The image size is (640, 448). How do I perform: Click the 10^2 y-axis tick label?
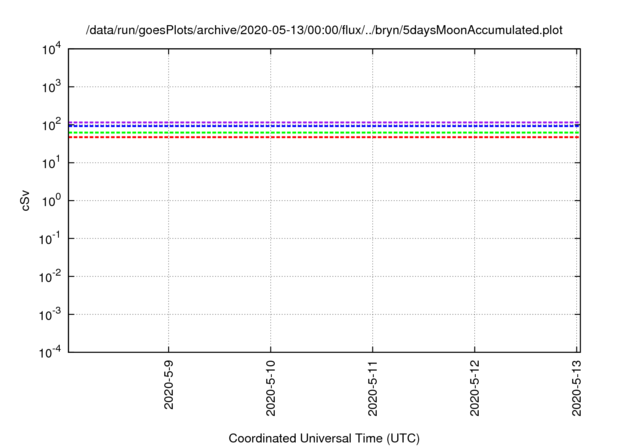(x=51, y=125)
